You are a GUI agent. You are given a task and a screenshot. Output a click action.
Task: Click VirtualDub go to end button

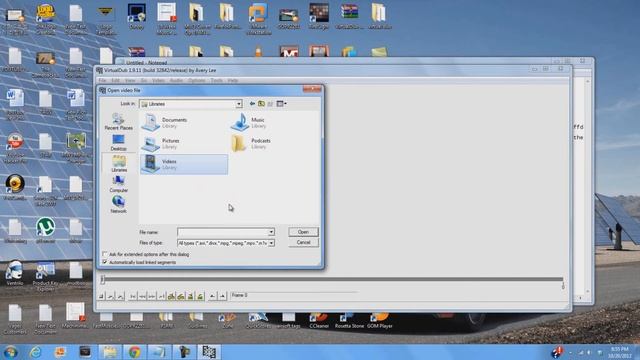[x=162, y=296]
